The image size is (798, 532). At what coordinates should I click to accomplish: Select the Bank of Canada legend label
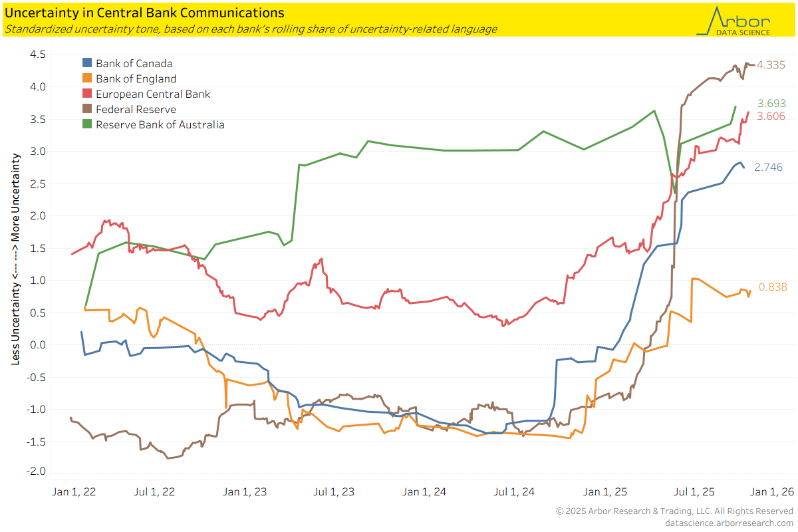pos(134,63)
